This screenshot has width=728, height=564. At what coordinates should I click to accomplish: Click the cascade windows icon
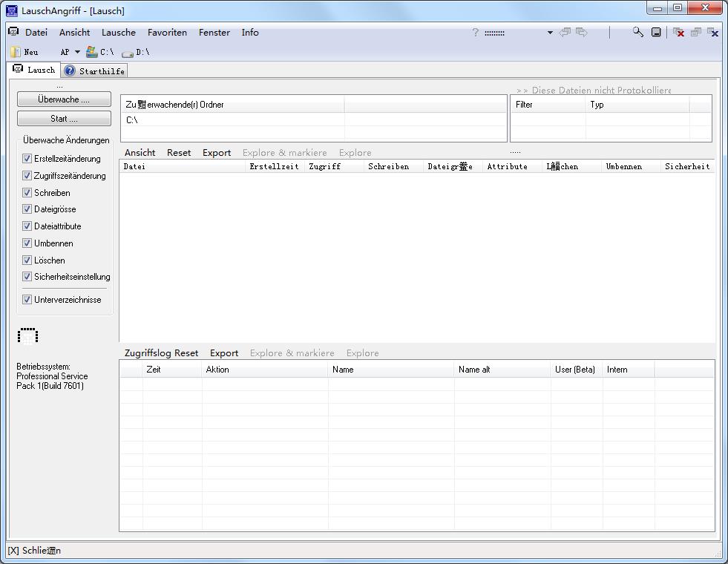(695, 32)
